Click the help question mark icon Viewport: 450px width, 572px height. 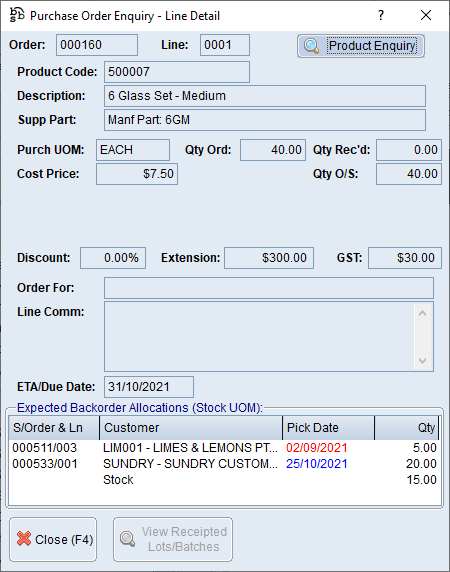pyautogui.click(x=381, y=15)
